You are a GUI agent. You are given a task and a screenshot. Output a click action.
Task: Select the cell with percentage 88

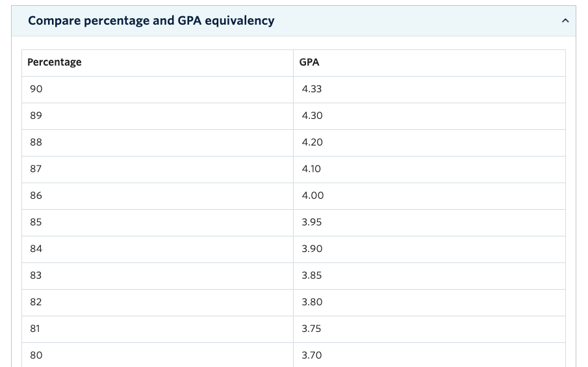(x=157, y=143)
